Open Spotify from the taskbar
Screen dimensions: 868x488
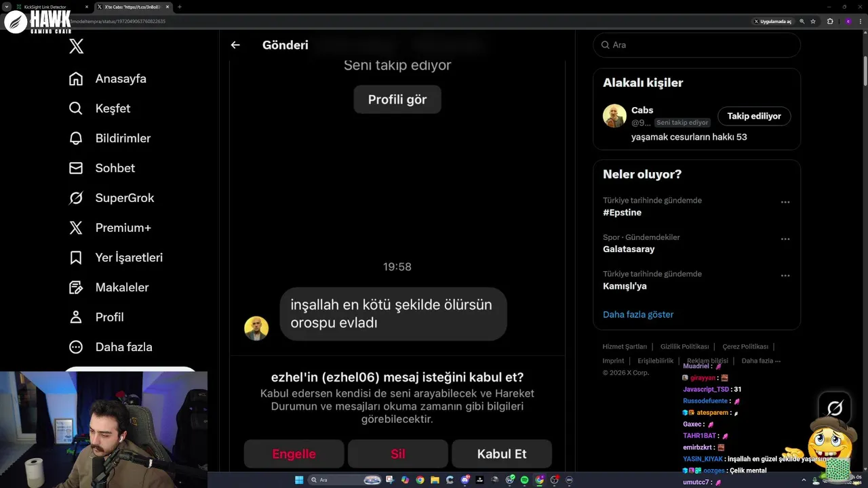coord(524,480)
